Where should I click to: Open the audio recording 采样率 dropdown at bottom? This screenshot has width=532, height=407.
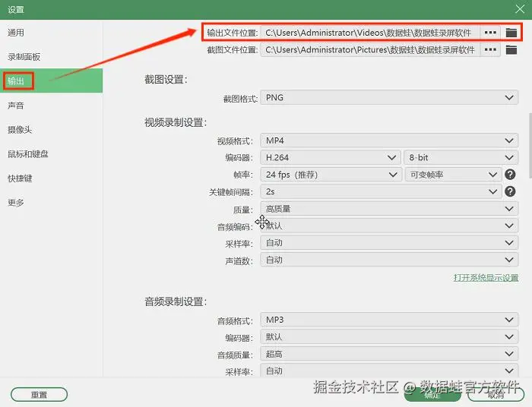click(389, 371)
